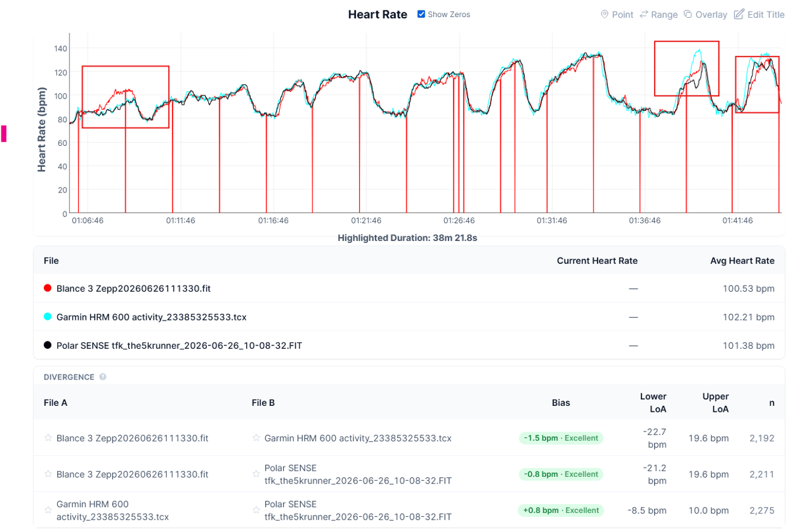788x532 pixels.
Task: Click the Edit Title pencil icon
Action: (739, 14)
